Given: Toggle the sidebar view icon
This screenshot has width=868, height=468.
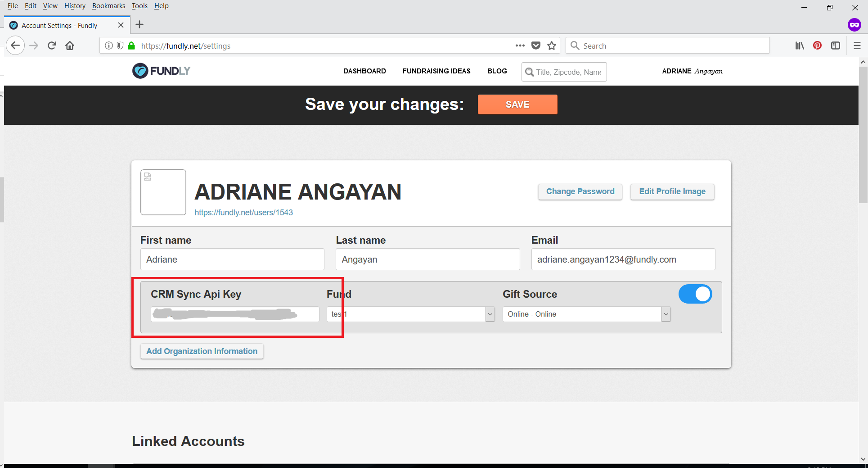Looking at the screenshot, I should [x=836, y=45].
